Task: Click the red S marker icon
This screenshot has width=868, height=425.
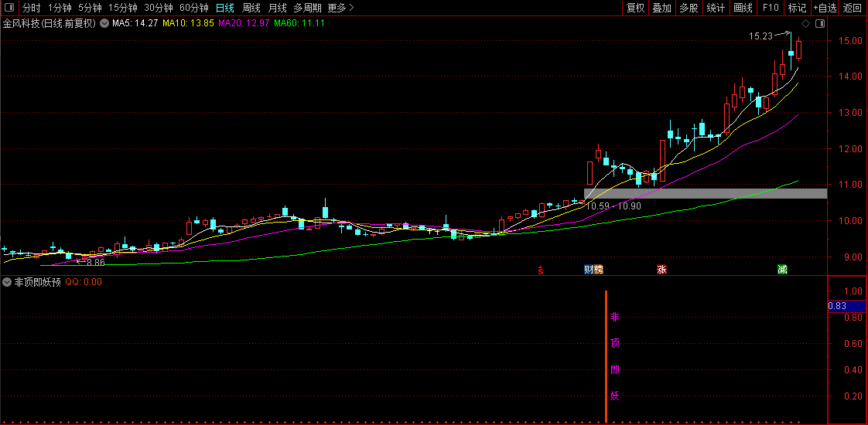Action: click(x=542, y=270)
